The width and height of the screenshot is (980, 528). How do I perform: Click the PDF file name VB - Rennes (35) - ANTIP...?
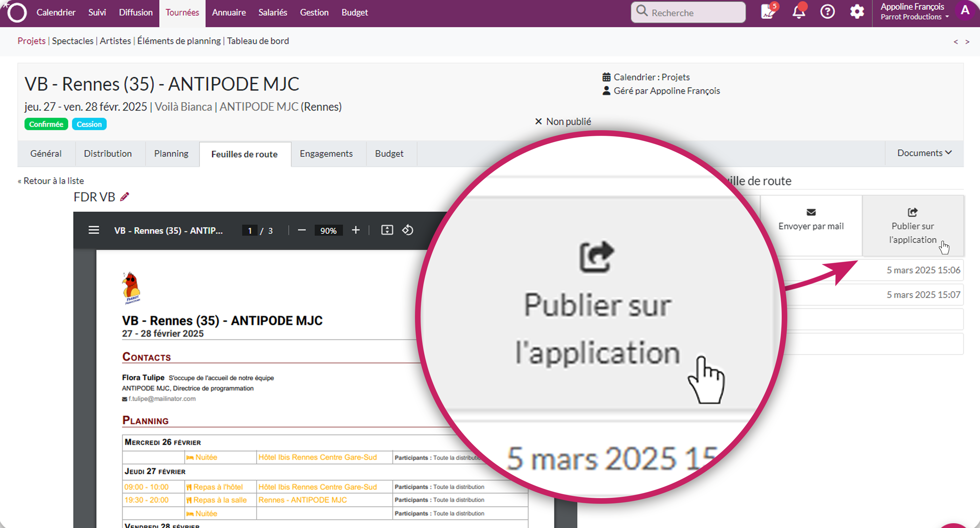click(x=168, y=230)
